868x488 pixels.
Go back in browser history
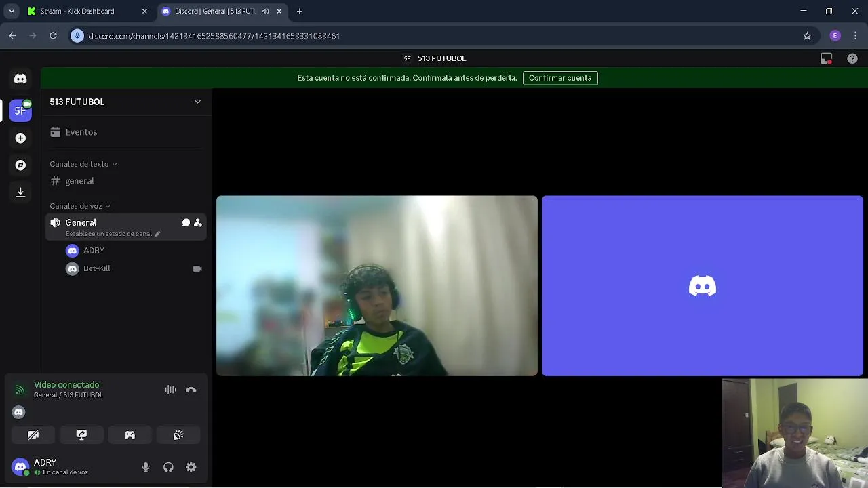click(x=12, y=36)
